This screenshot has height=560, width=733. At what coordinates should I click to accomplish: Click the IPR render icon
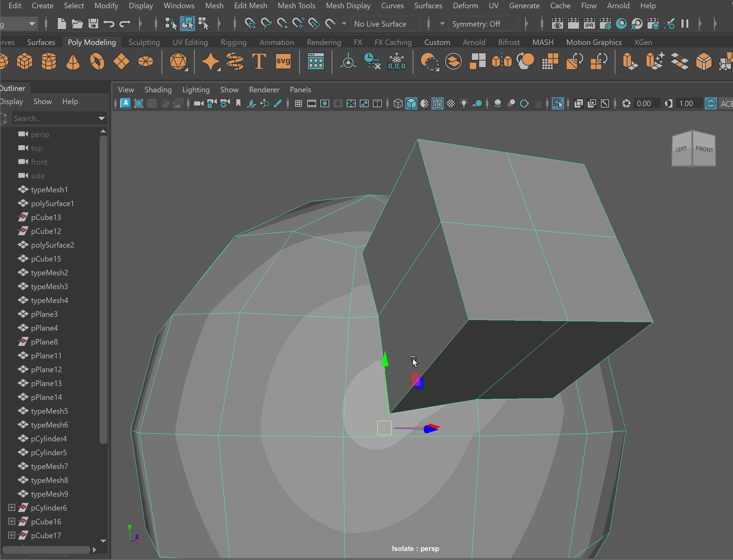(x=589, y=24)
